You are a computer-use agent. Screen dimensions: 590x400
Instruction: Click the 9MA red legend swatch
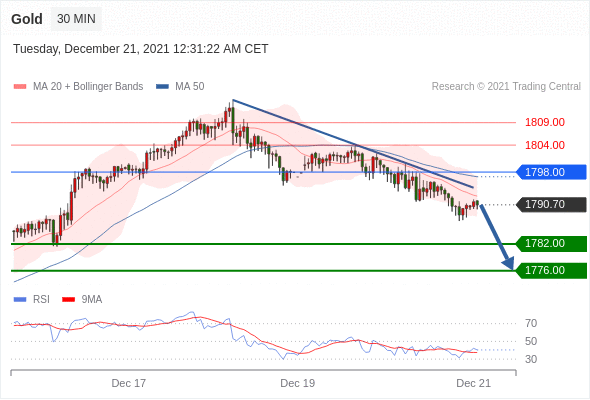pos(68,300)
